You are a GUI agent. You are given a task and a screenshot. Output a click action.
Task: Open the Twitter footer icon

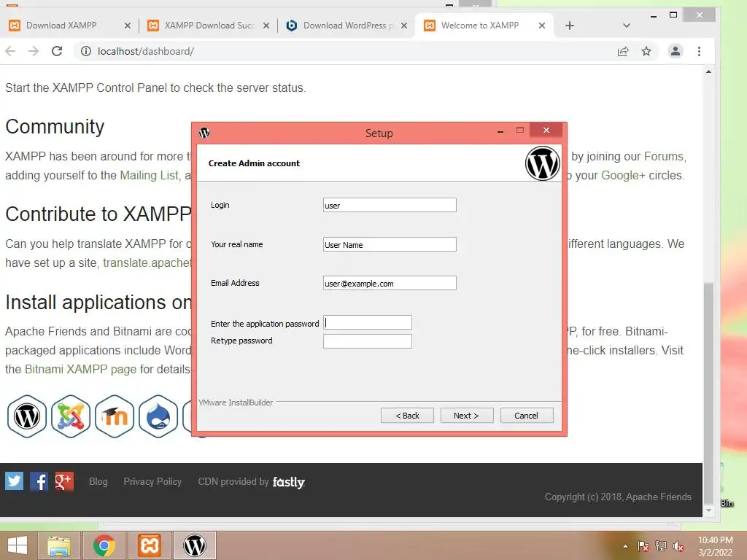coord(15,481)
